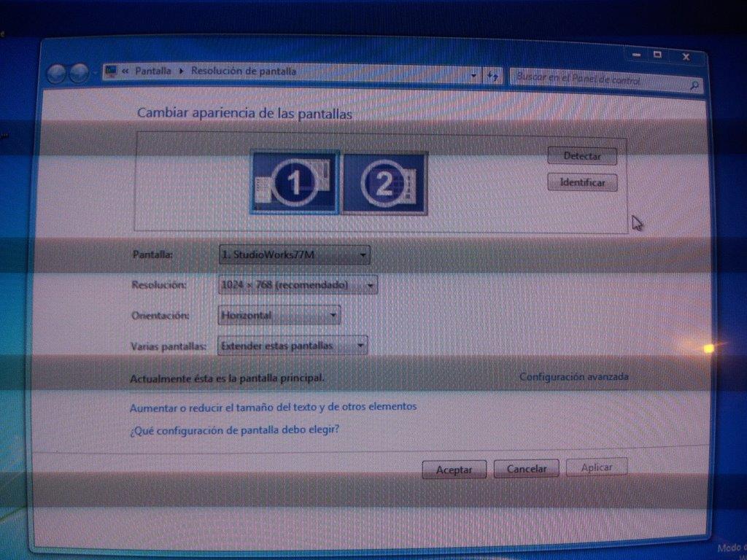The width and height of the screenshot is (747, 560).
Task: Click the Forward navigation arrow button
Action: click(78, 73)
